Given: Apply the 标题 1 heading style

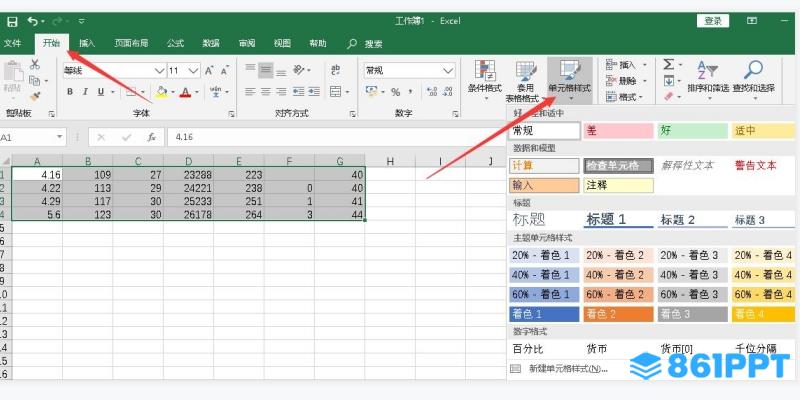Looking at the screenshot, I should point(618,220).
